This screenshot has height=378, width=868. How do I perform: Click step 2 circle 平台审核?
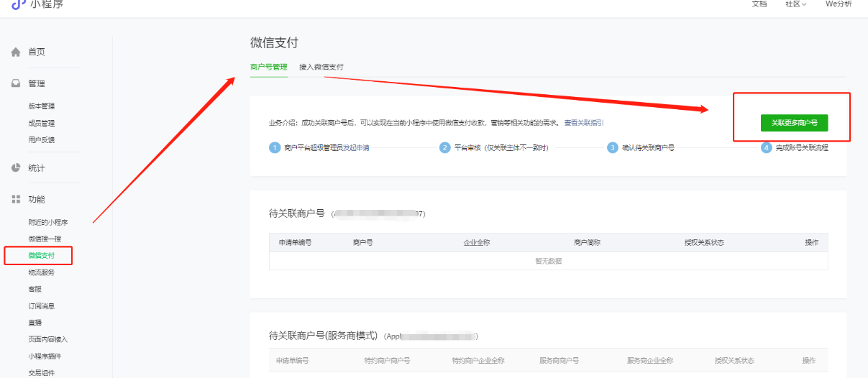tap(445, 147)
